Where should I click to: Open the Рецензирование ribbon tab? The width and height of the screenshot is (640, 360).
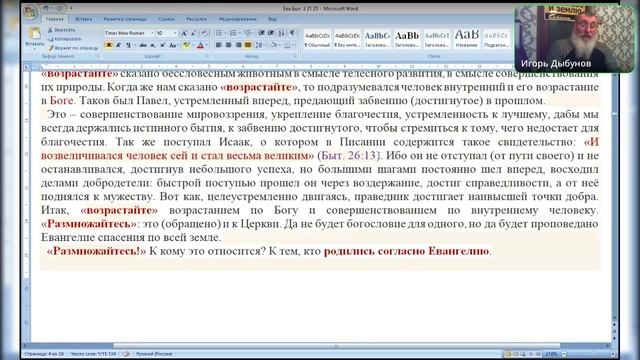coord(238,19)
